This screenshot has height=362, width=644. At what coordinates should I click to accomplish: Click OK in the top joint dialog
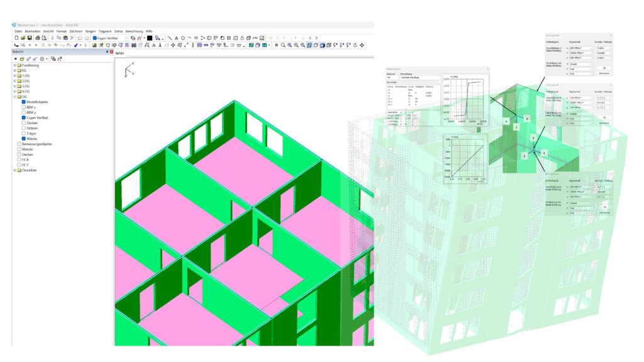coord(603,68)
